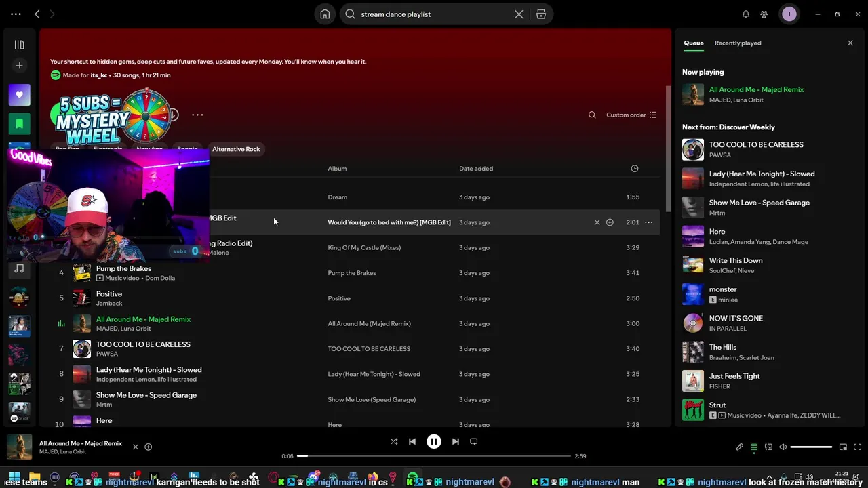This screenshot has height=488, width=868.
Task: Go back using the back arrow
Action: pos(37,14)
